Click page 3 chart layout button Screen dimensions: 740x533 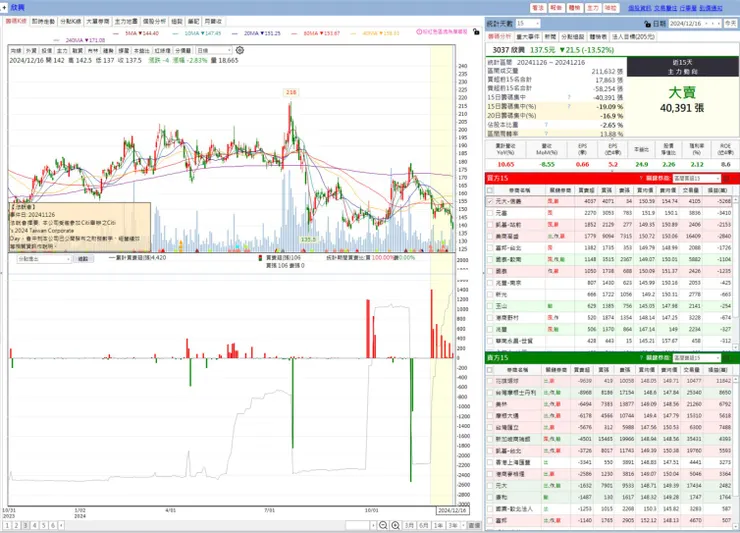25,525
